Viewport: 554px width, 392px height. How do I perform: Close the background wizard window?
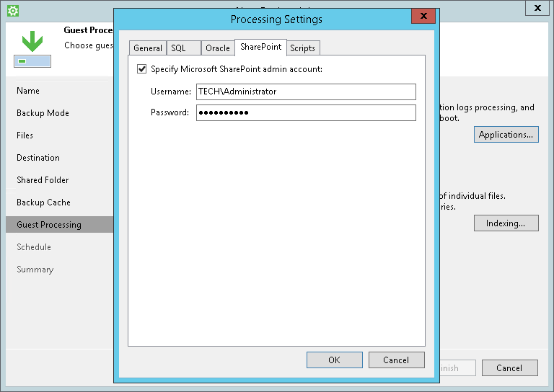pyautogui.click(x=537, y=8)
